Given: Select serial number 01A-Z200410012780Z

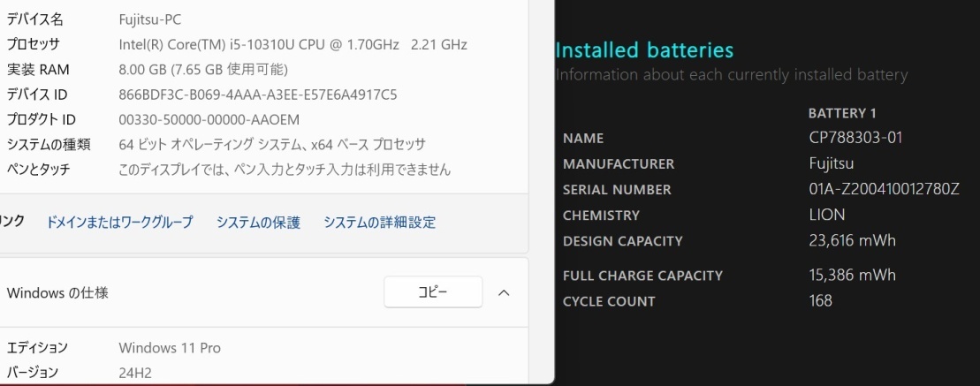Looking at the screenshot, I should coord(884,189).
